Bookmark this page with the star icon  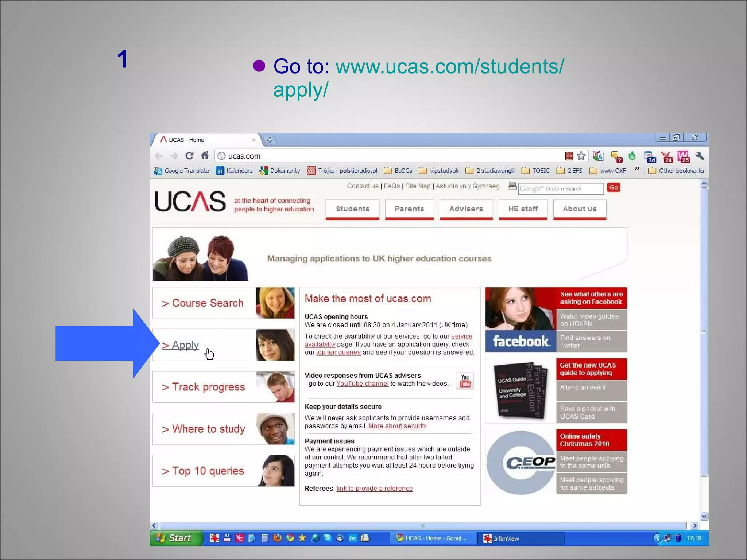581,156
